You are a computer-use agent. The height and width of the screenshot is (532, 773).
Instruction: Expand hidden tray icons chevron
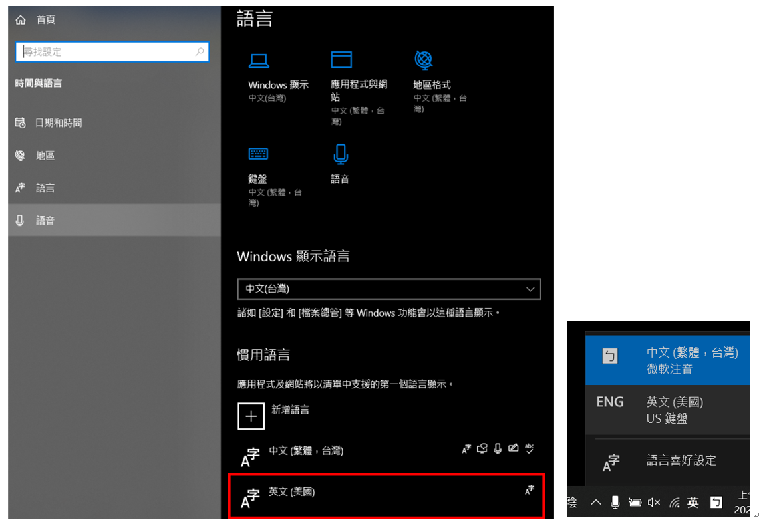[x=596, y=503]
